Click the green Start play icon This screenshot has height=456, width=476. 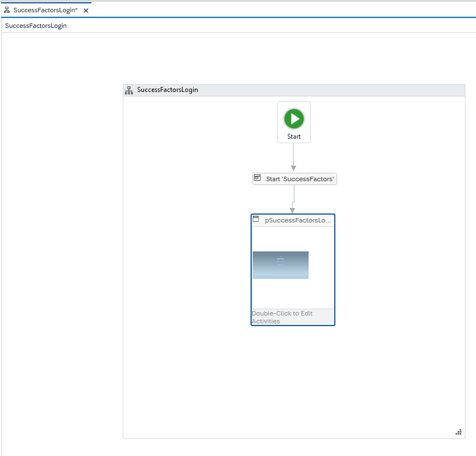tap(294, 119)
